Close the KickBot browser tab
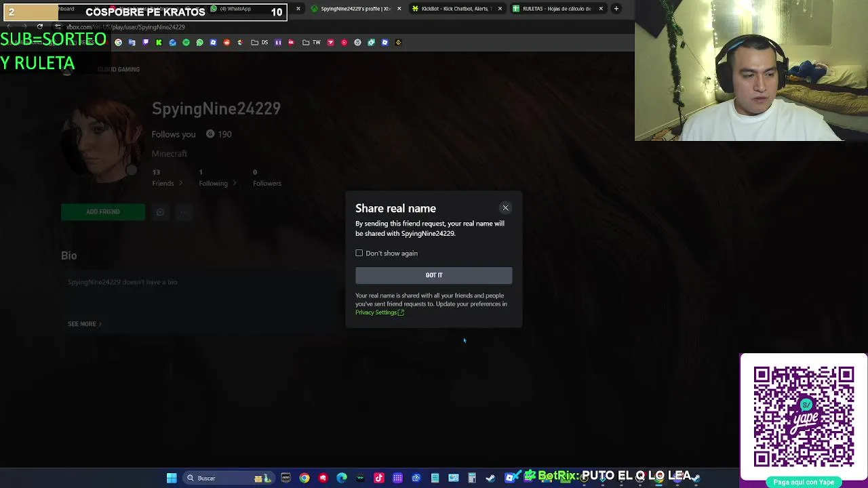The width and height of the screenshot is (868, 488). click(x=500, y=9)
